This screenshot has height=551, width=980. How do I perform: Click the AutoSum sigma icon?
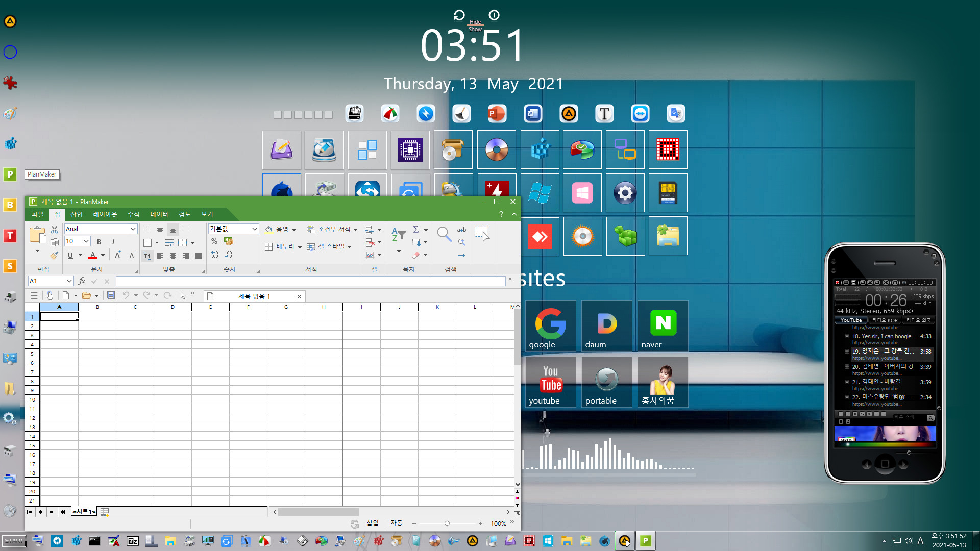[x=416, y=230]
